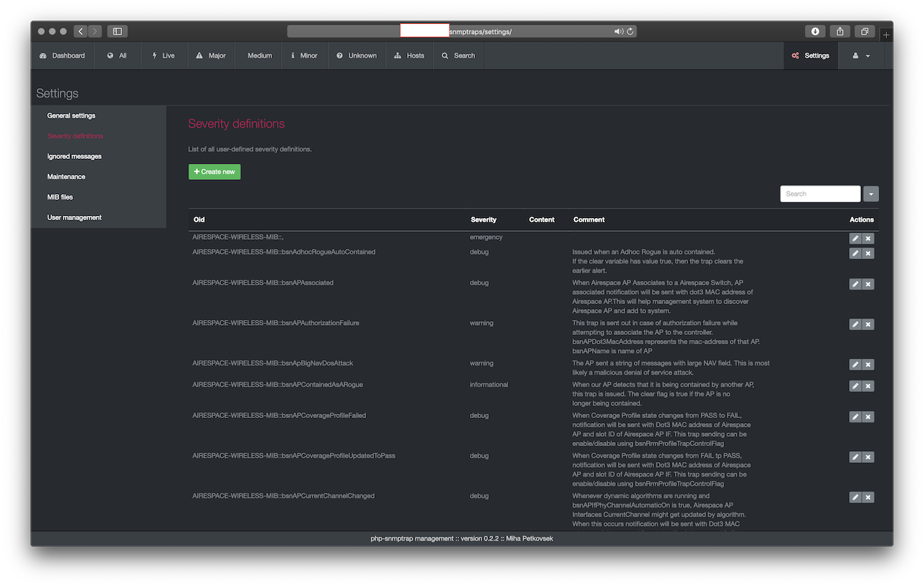Click the pencil edit icon for bsnAPAssociated
The height and width of the screenshot is (587, 924).
pos(855,284)
